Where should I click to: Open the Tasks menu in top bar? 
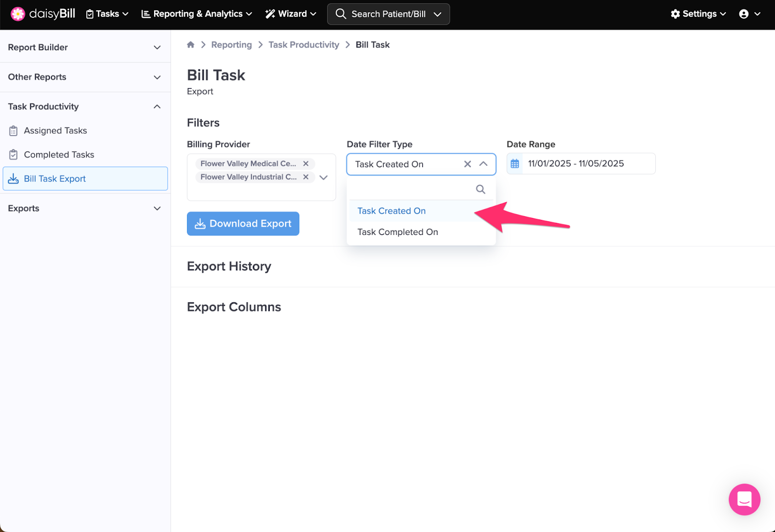click(x=107, y=14)
